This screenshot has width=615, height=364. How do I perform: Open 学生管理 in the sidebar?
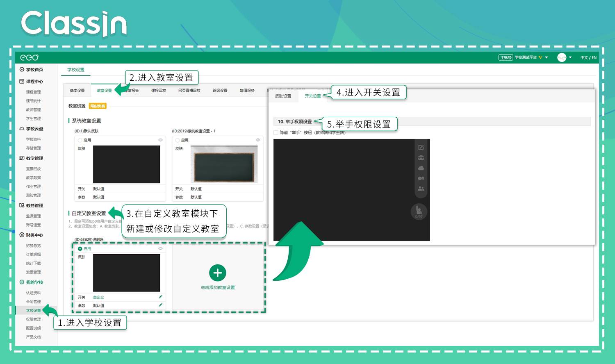click(33, 119)
